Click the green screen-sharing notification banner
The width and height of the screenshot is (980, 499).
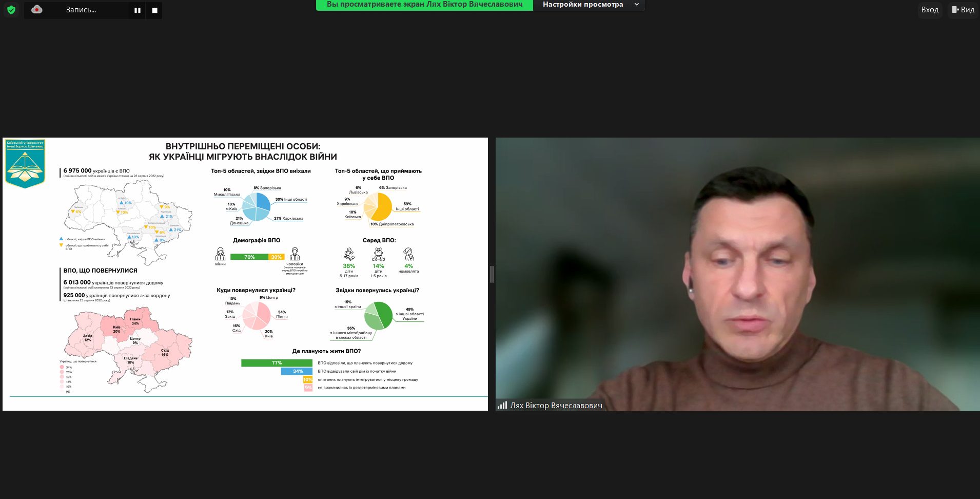tap(424, 5)
